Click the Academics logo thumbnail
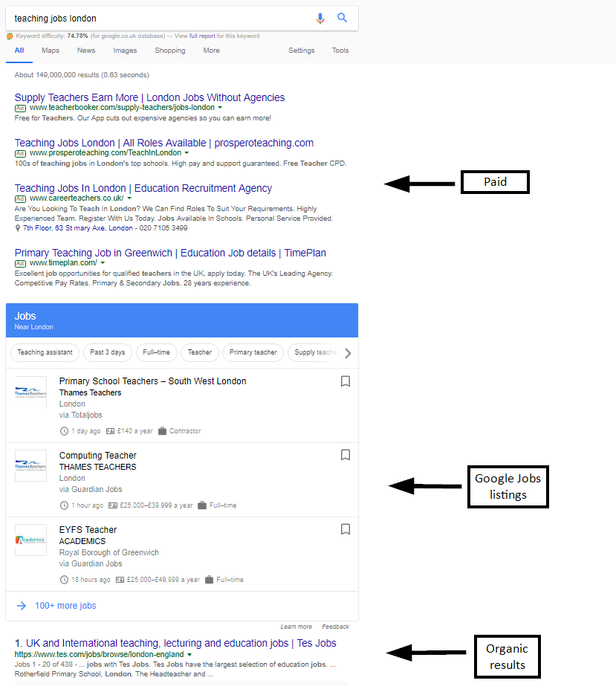616x692 pixels. pos(30,540)
